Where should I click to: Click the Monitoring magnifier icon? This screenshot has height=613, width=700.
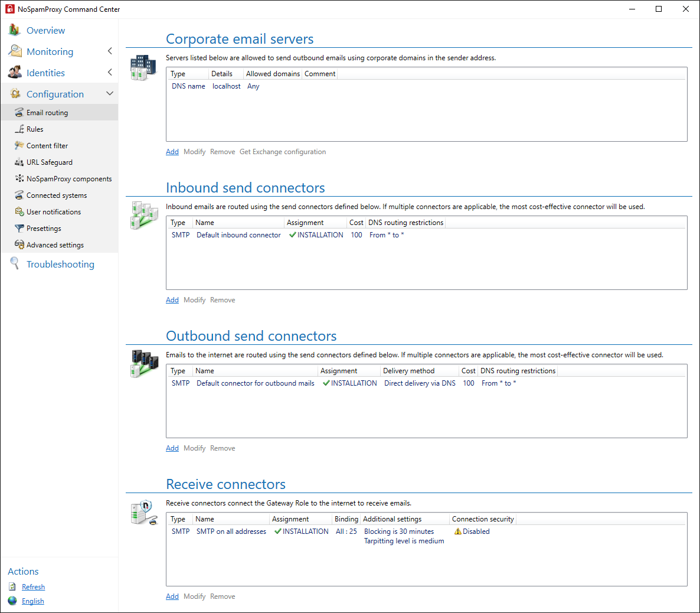click(x=15, y=51)
